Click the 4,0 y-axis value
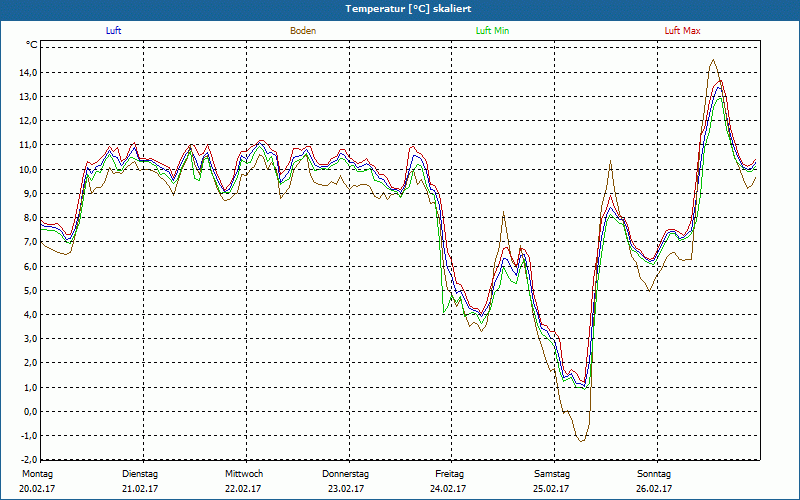Viewport: 800px width, 500px height. [x=31, y=315]
